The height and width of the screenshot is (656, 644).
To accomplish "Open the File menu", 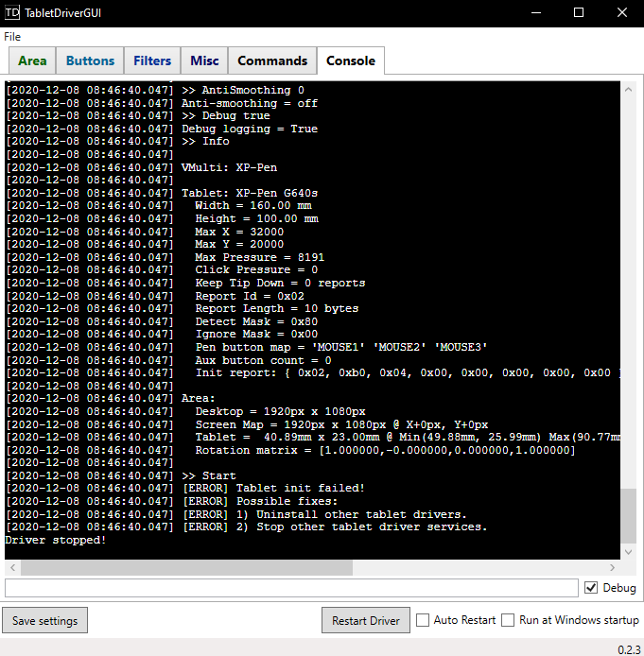I will coord(12,37).
